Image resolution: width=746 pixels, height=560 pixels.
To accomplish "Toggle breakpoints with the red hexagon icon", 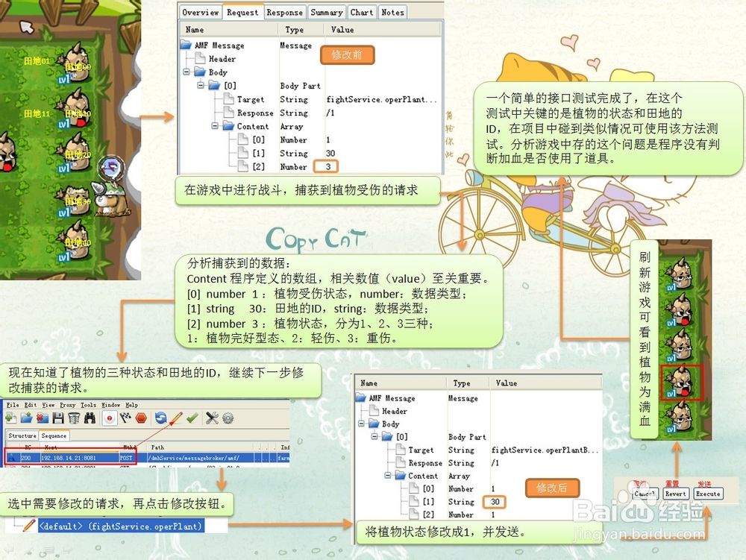I will (x=141, y=418).
